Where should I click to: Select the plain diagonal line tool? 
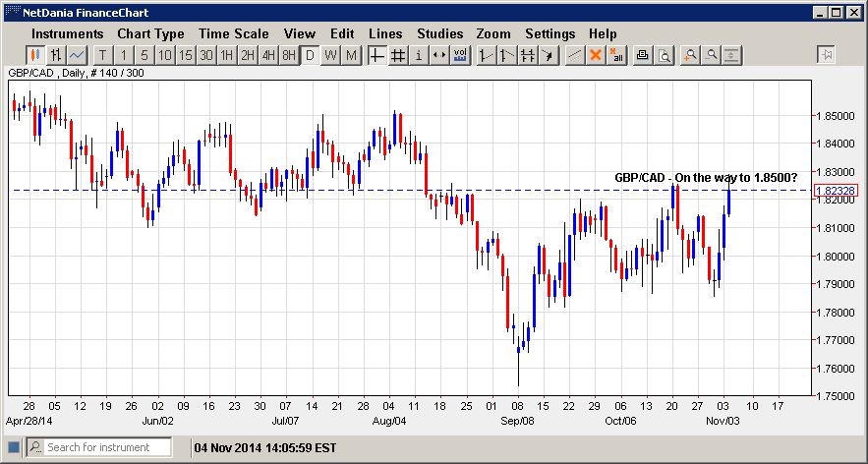tap(575, 55)
